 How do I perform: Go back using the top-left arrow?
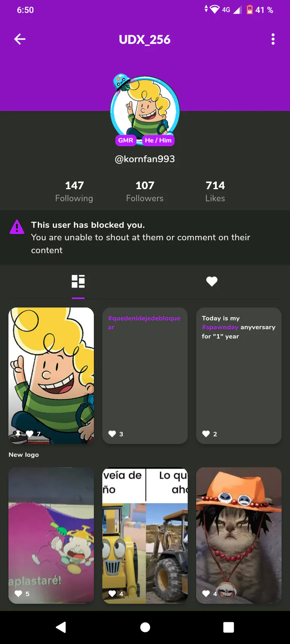pos(20,39)
